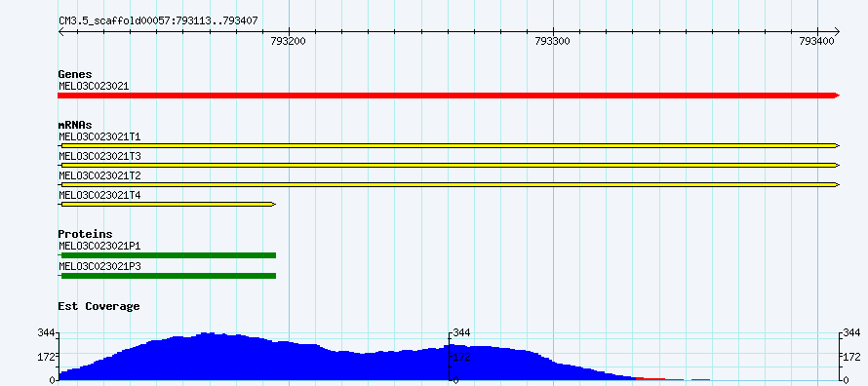This screenshot has height=386, width=868.
Task: Select the MELO3C023021T1 yellow mRNA bar
Action: pos(449,145)
